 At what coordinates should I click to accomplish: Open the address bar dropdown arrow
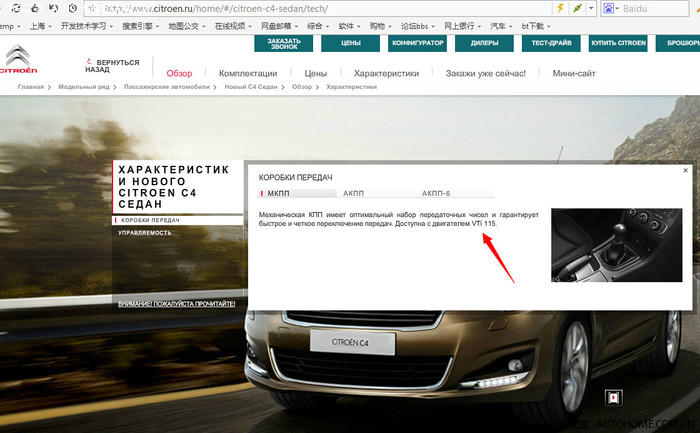pyautogui.click(x=592, y=8)
